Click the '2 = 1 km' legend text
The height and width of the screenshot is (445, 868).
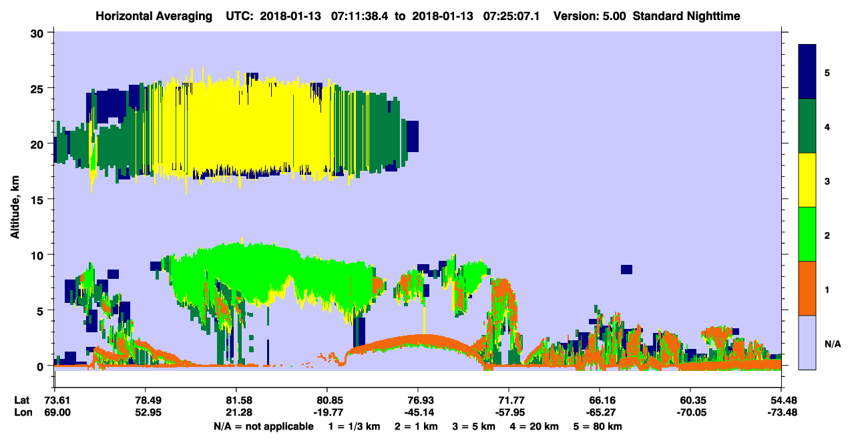tap(417, 426)
